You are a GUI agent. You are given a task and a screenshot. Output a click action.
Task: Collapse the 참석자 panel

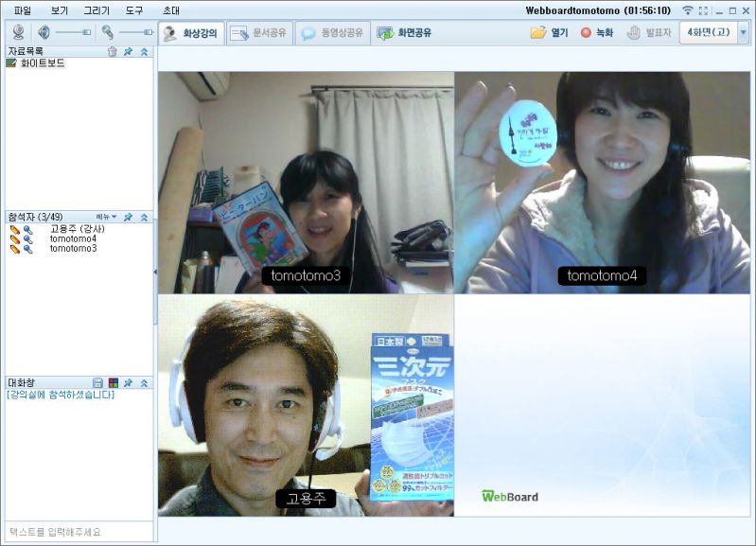(144, 217)
